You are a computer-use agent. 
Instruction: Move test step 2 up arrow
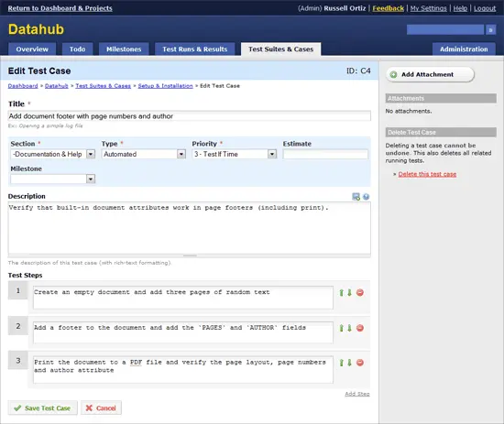tap(342, 328)
